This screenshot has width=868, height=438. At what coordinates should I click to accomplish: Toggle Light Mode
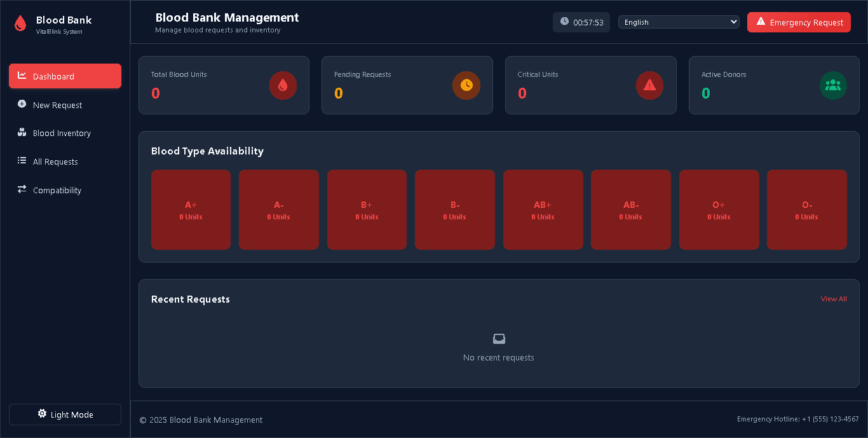[65, 414]
